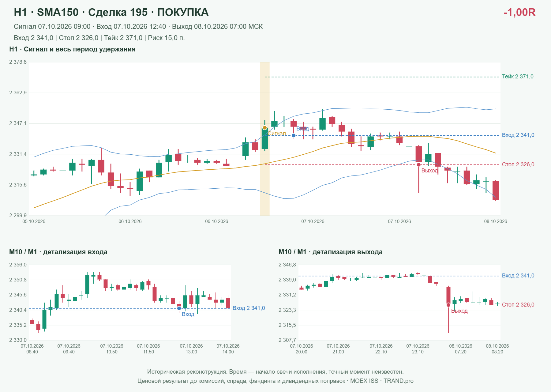551x392 pixels.
Task: Click the footer line "Историческая реконструкция"
Action: pos(275,372)
